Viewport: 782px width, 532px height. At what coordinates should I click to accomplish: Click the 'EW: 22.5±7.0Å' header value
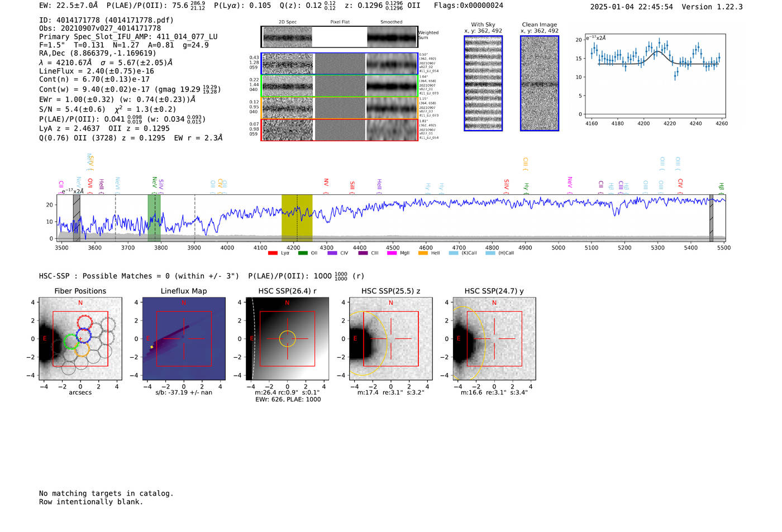point(69,6)
